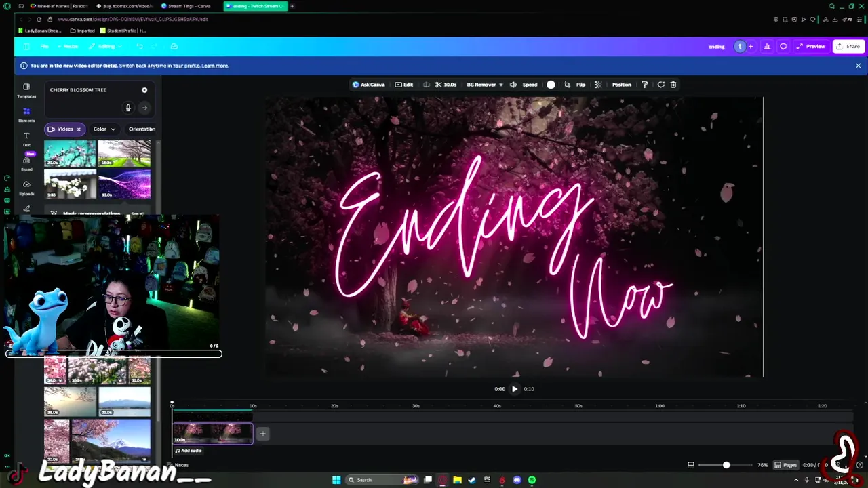The width and height of the screenshot is (868, 488).
Task: Click the Flip button
Action: pos(580,85)
